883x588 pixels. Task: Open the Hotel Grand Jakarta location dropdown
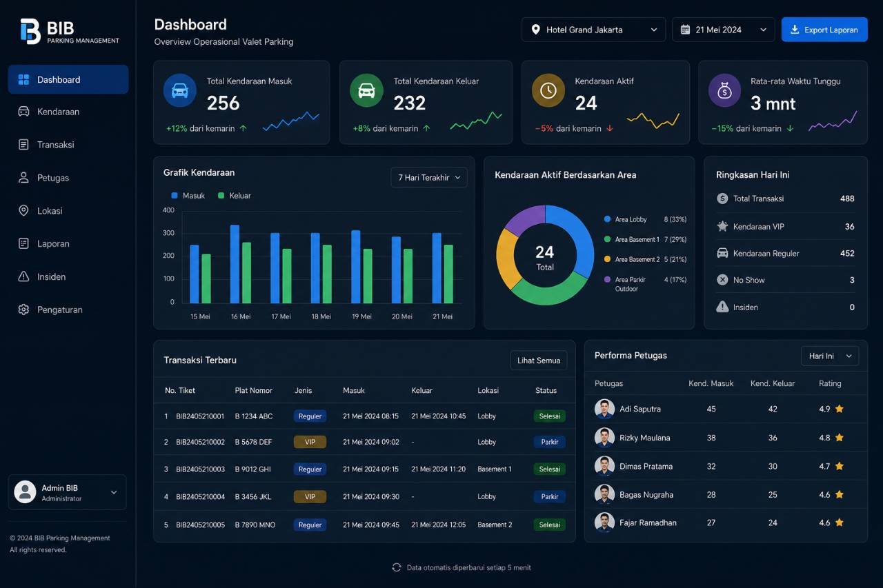coord(594,30)
